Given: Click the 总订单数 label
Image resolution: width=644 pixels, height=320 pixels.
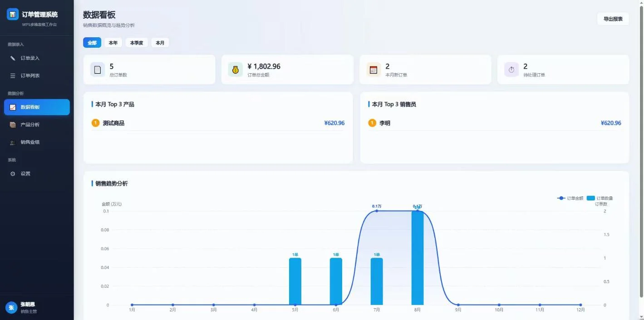Looking at the screenshot, I should (x=118, y=75).
